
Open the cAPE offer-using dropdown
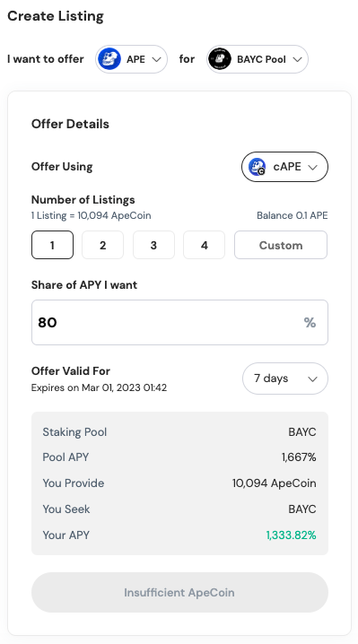284,167
